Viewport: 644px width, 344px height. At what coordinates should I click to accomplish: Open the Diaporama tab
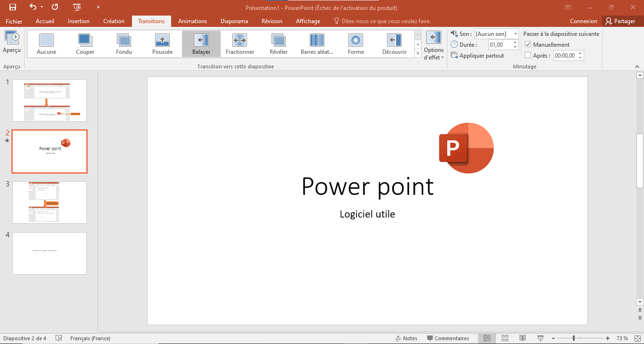tap(234, 21)
